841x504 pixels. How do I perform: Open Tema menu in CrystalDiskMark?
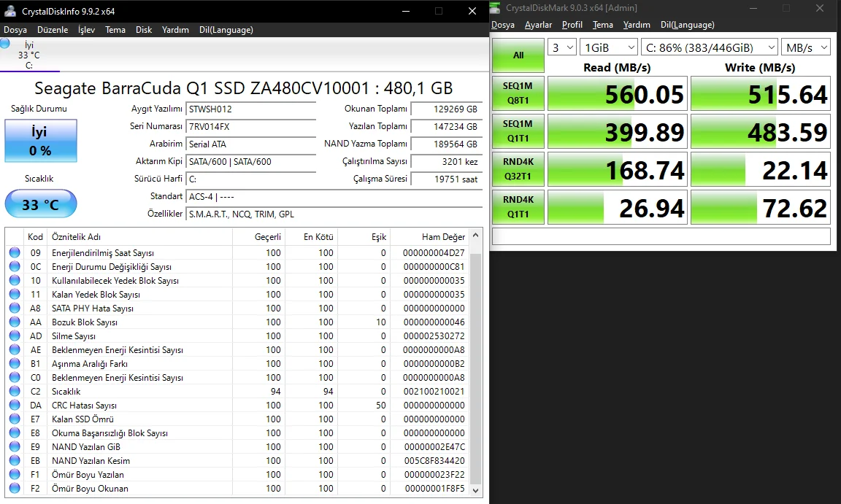point(603,25)
